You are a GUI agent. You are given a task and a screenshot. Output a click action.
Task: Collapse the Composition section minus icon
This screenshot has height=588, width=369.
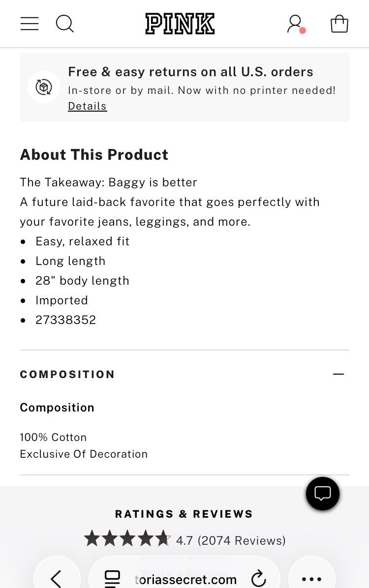click(x=338, y=374)
